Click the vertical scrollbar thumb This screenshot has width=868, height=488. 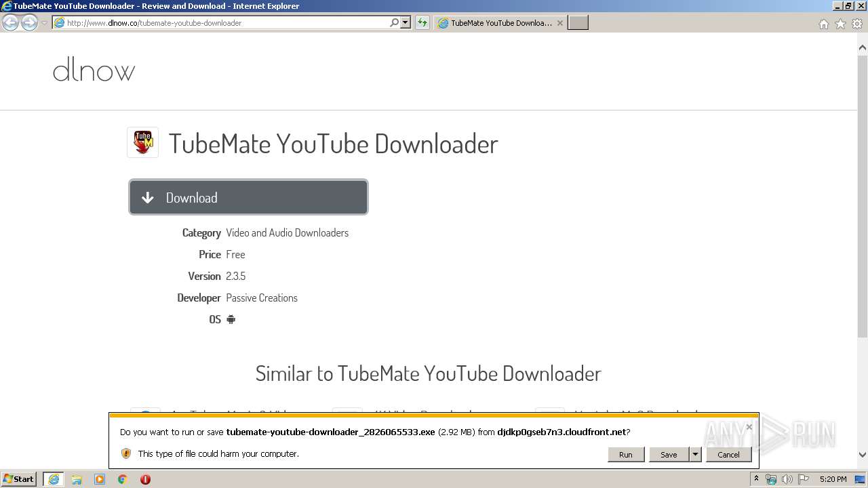coord(863,195)
